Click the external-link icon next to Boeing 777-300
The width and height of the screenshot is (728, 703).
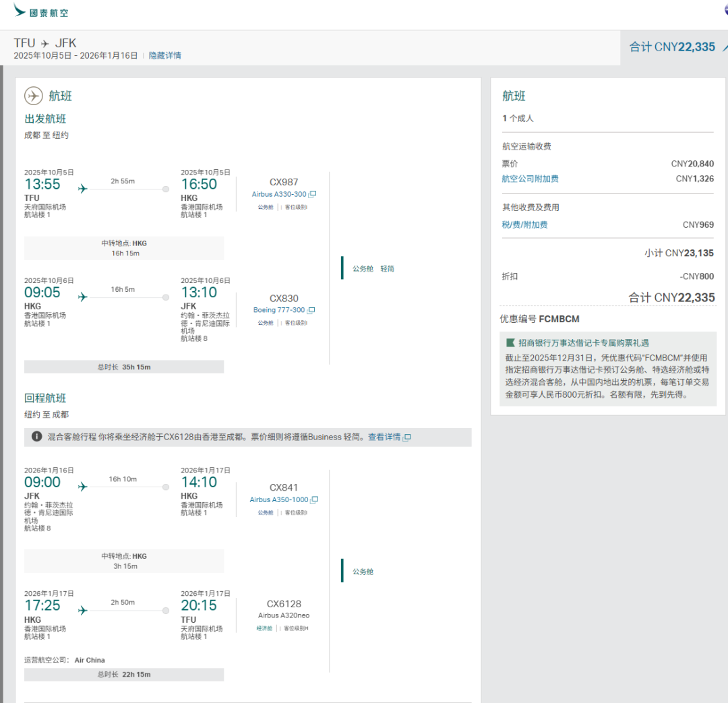[x=311, y=311]
